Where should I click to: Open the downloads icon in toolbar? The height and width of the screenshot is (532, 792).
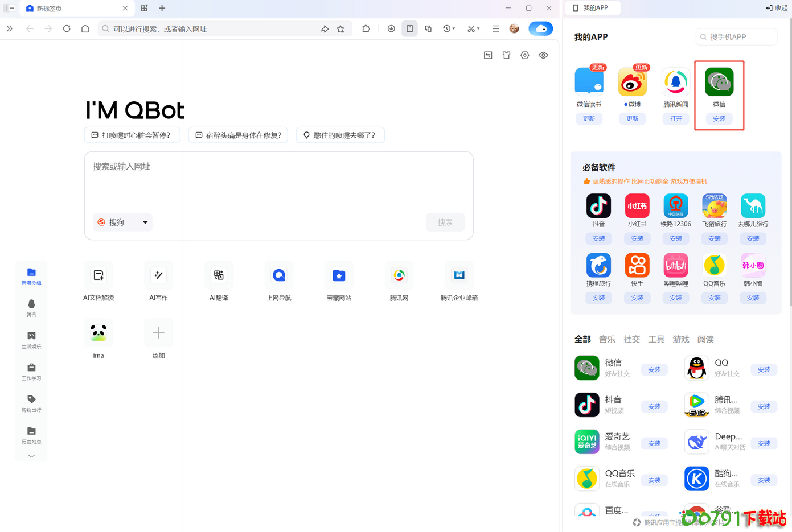[x=391, y=28]
